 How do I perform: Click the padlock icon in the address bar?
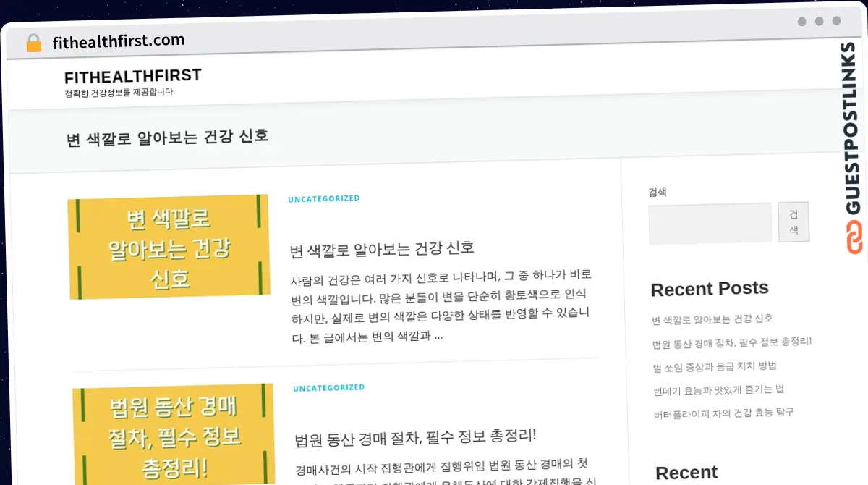point(33,41)
